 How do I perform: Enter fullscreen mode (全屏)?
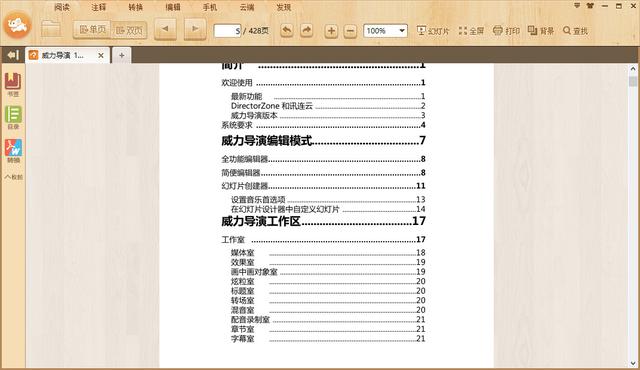coord(471,31)
